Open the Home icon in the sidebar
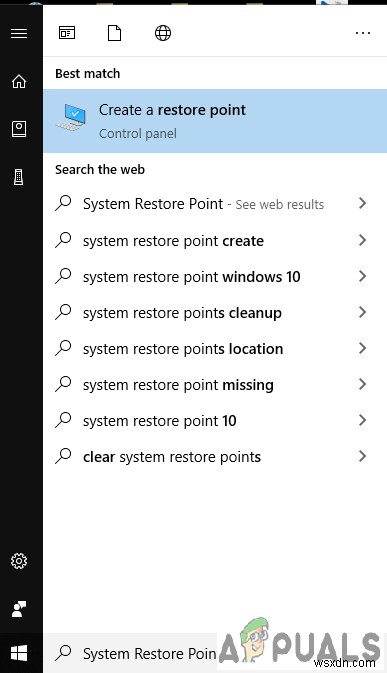 (x=19, y=81)
